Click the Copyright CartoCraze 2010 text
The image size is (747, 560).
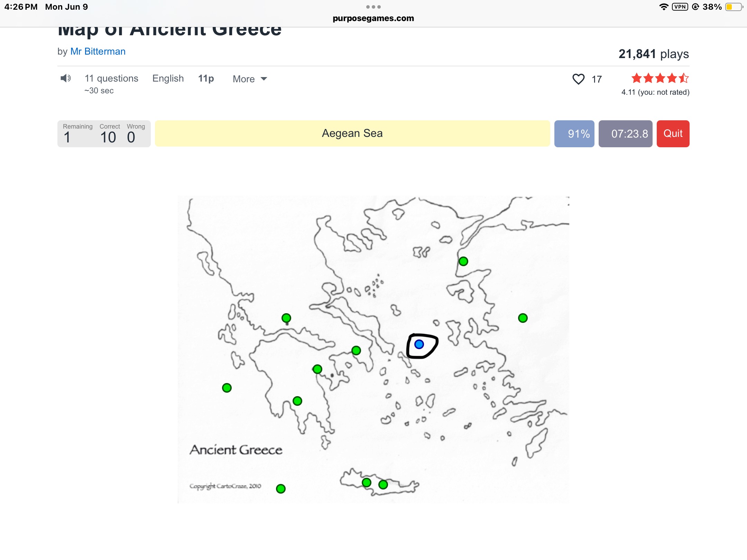pyautogui.click(x=225, y=486)
